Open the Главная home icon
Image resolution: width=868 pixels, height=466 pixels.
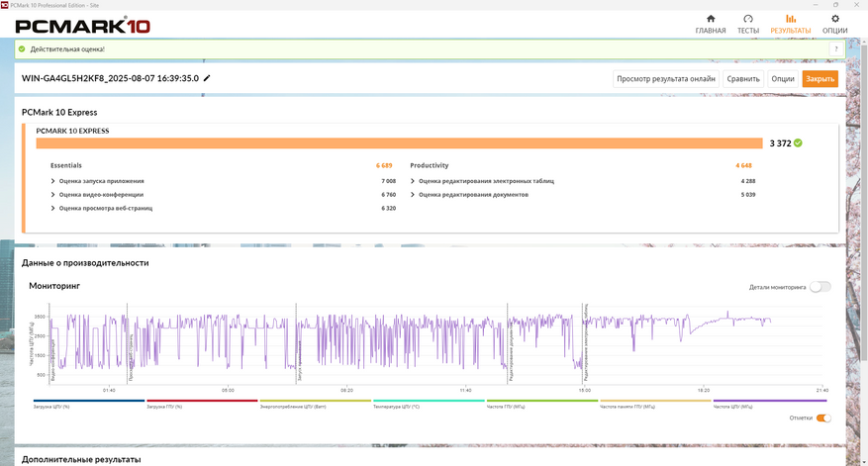click(710, 20)
